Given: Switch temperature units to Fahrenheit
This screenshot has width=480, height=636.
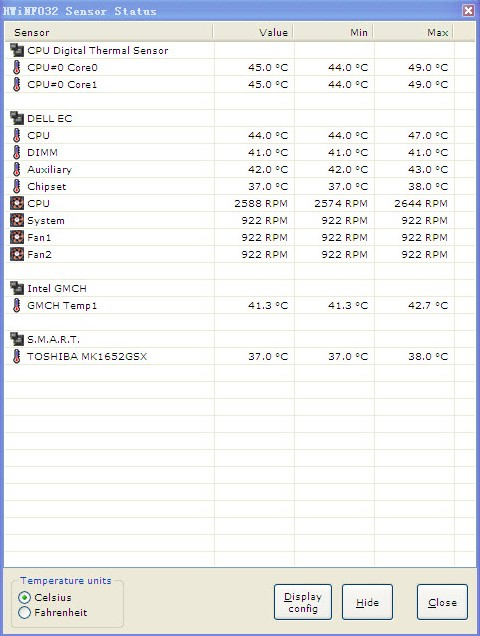Looking at the screenshot, I should pyautogui.click(x=25, y=612).
